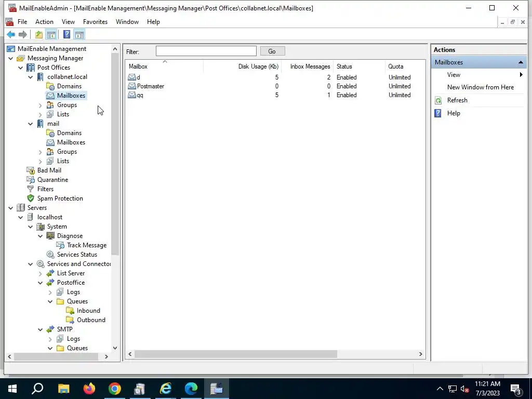Click the Help icon in Actions pane
The image size is (532, 399).
point(438,113)
